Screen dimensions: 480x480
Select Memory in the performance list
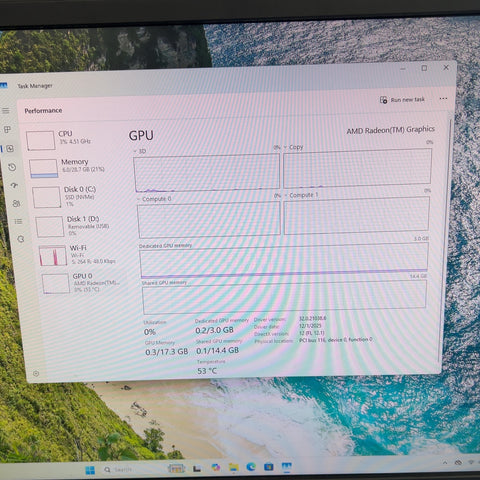[x=76, y=168]
